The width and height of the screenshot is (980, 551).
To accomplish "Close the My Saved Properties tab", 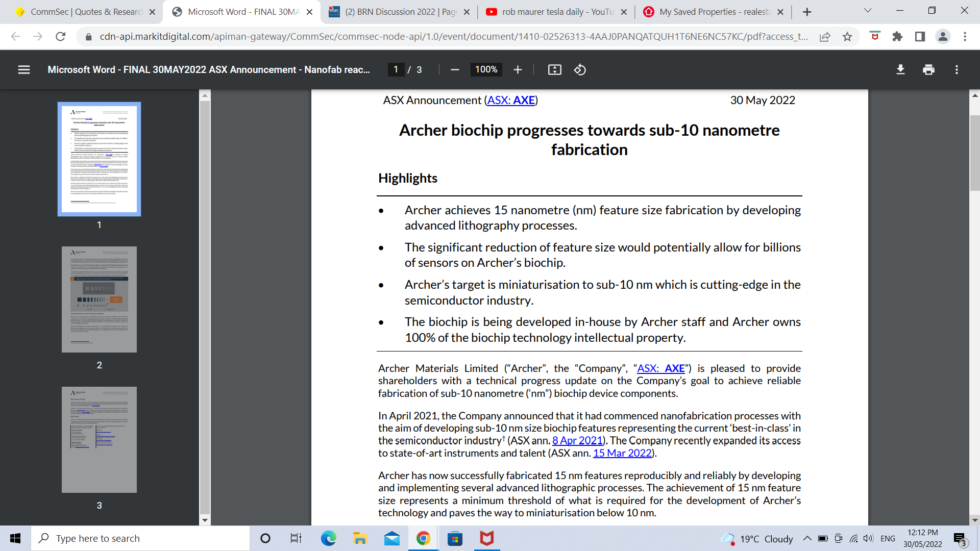I will click(780, 12).
